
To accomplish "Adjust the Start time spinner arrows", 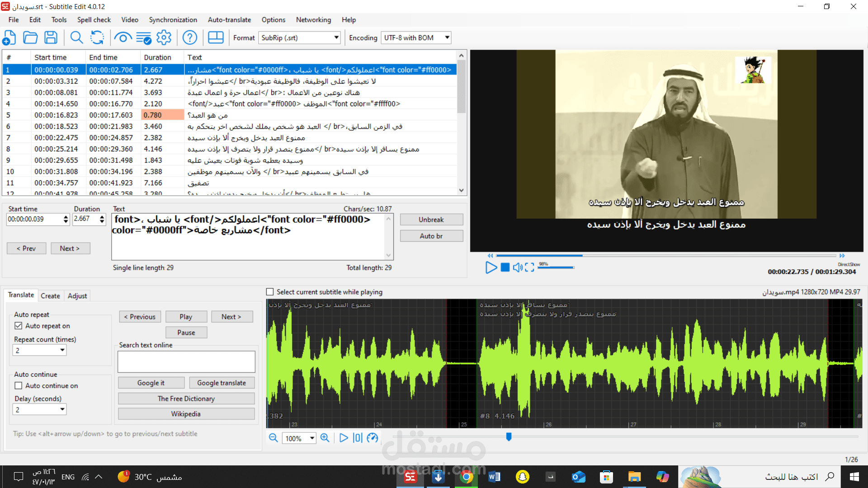I will point(66,219).
